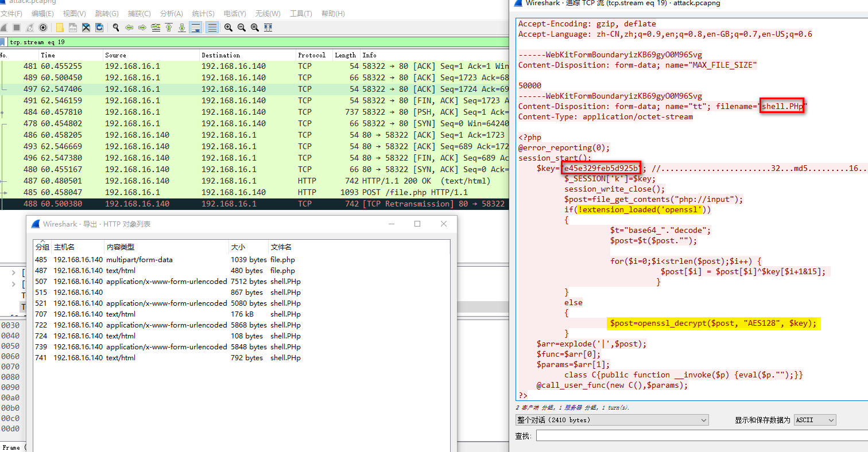Open the 编辑(E) menu

click(42, 13)
